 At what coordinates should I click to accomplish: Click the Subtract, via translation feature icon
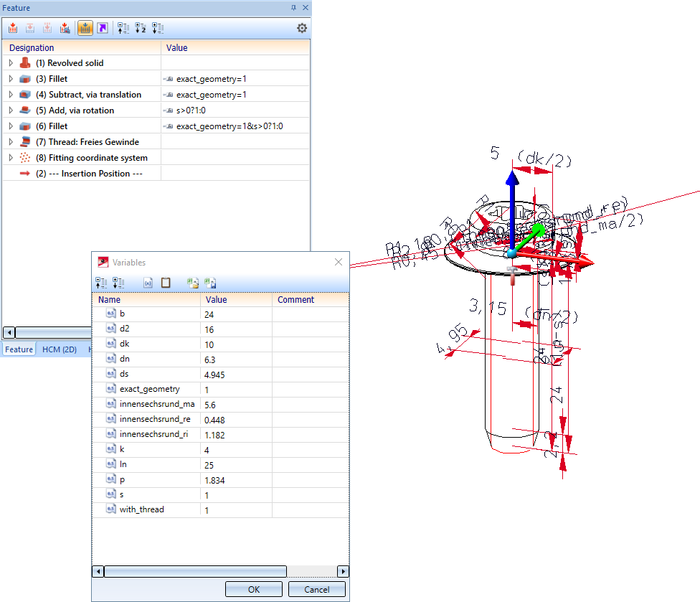click(25, 95)
